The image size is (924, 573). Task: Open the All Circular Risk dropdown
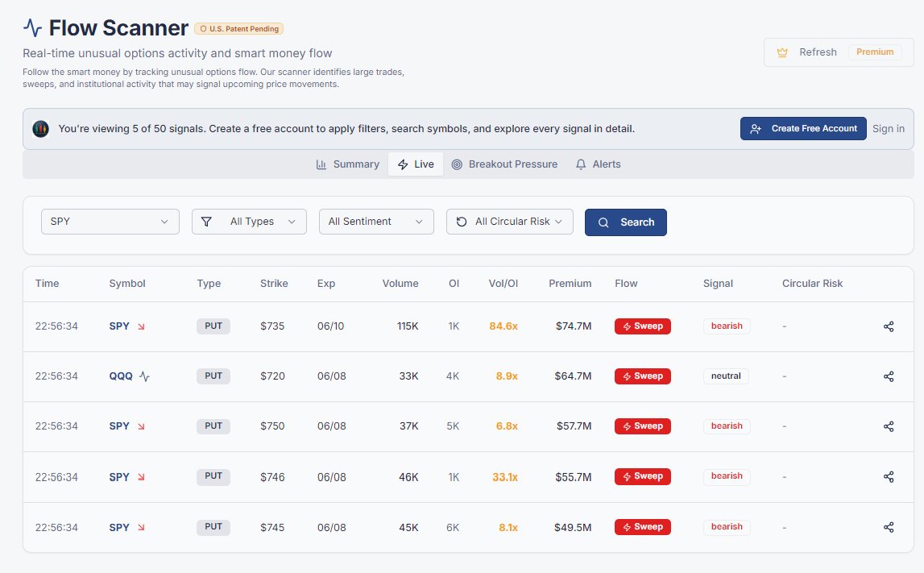(x=510, y=222)
